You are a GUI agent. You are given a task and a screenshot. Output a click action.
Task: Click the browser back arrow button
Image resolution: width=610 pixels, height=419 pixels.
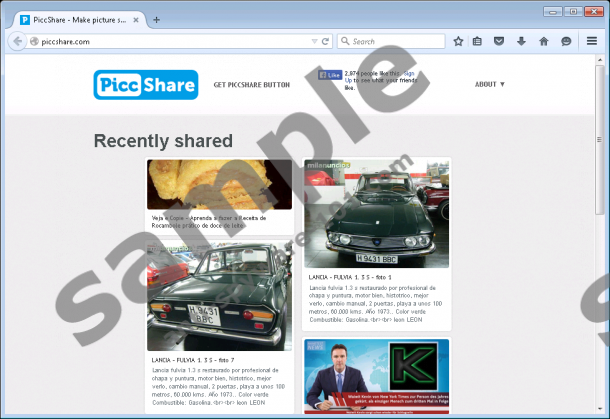click(17, 41)
